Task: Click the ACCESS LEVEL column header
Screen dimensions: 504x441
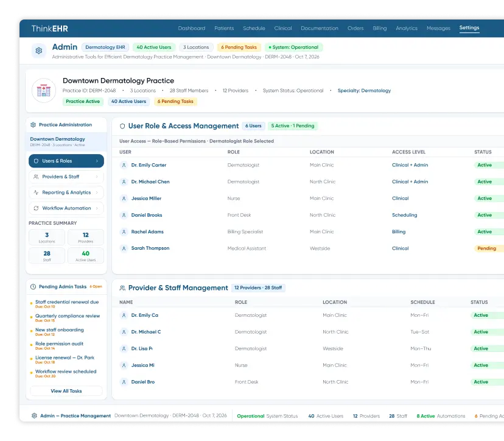Action: pos(408,152)
